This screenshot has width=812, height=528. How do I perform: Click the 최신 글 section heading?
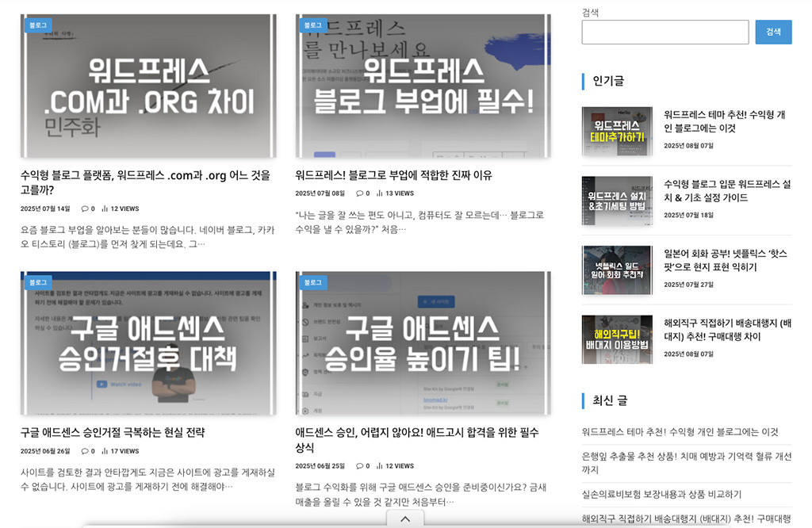(610, 400)
